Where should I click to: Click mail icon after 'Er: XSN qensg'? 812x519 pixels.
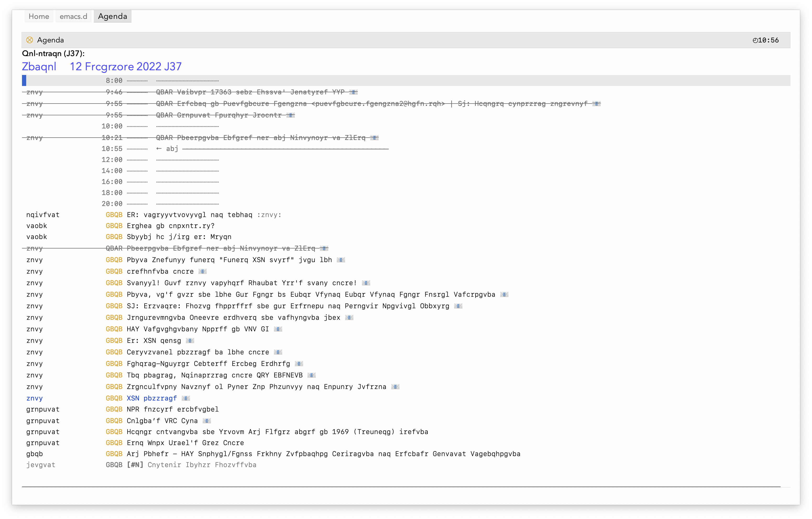tap(190, 341)
